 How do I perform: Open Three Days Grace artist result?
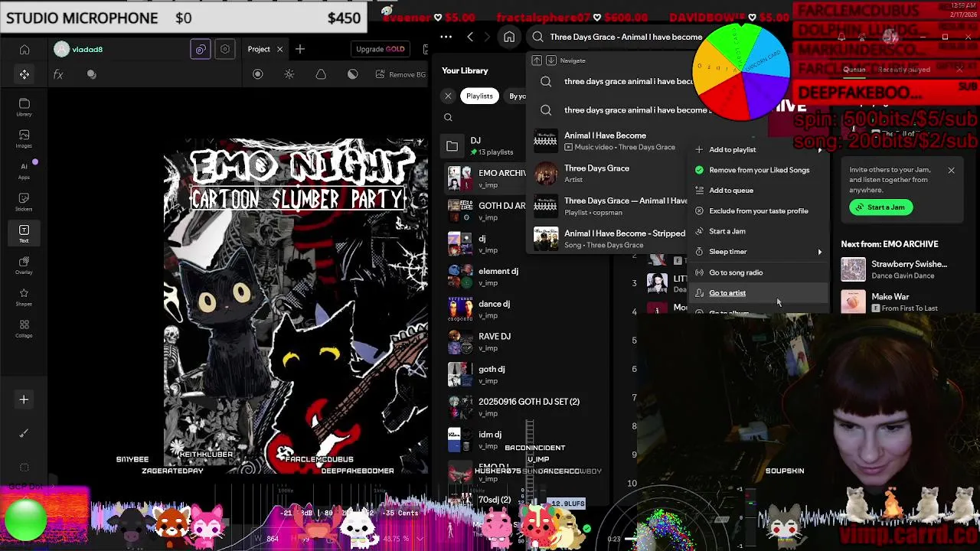611,174
